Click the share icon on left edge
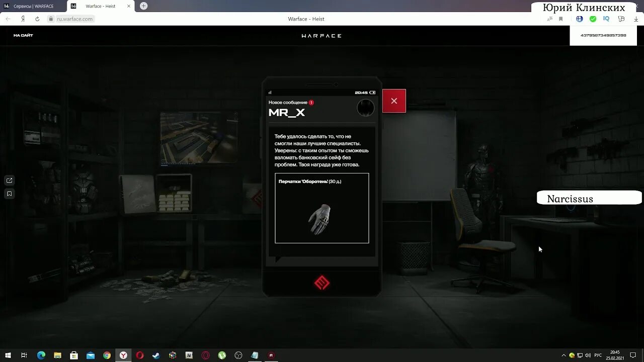Viewport: 644px width, 362px height. (9, 180)
